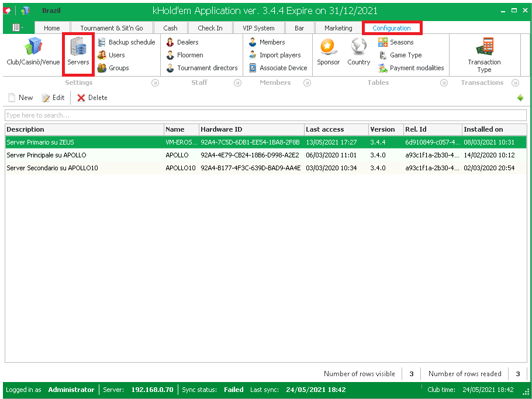532x399 pixels.
Task: Expand the Members group launcher
Action: tap(307, 82)
